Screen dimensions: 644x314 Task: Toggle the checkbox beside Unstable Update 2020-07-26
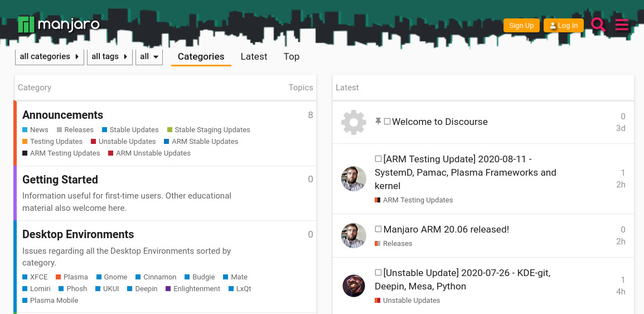pyautogui.click(x=378, y=273)
